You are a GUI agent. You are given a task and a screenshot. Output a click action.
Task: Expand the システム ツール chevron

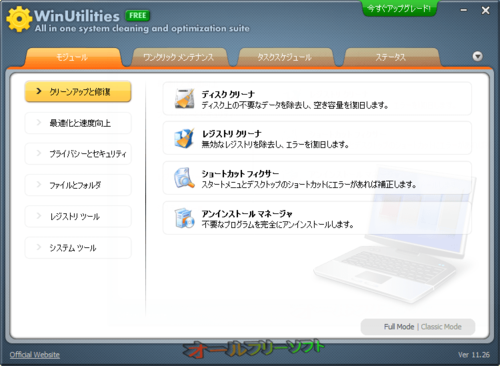point(39,247)
